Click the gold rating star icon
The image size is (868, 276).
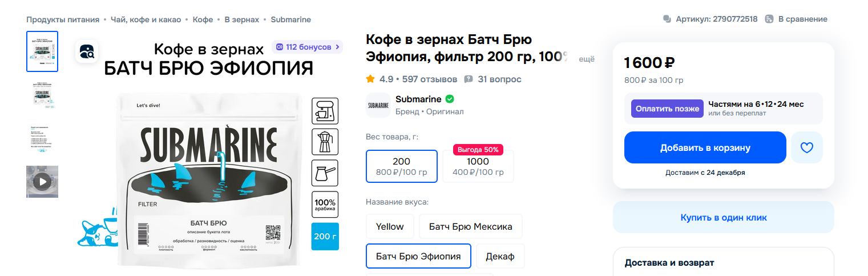(370, 79)
